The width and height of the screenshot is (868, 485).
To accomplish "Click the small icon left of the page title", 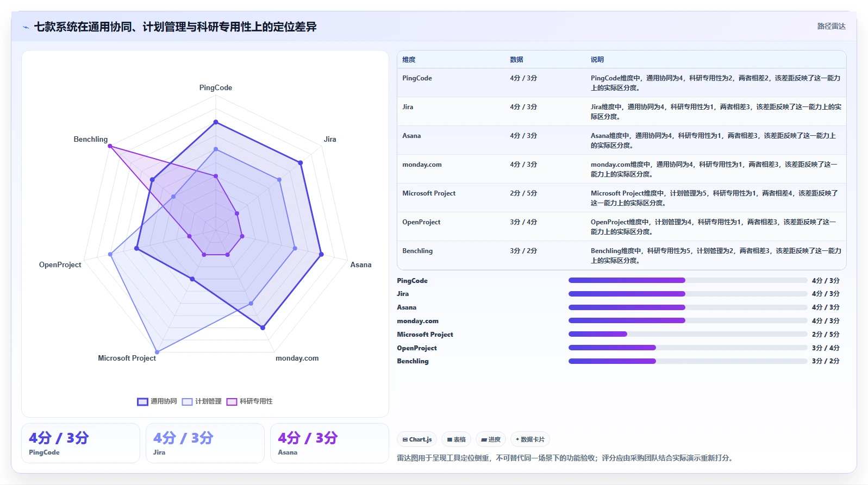I will [26, 27].
